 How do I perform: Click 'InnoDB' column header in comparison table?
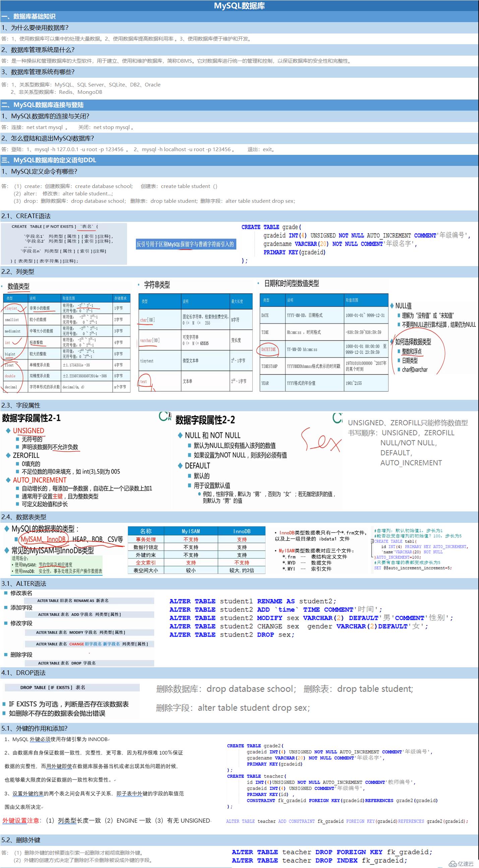click(242, 532)
